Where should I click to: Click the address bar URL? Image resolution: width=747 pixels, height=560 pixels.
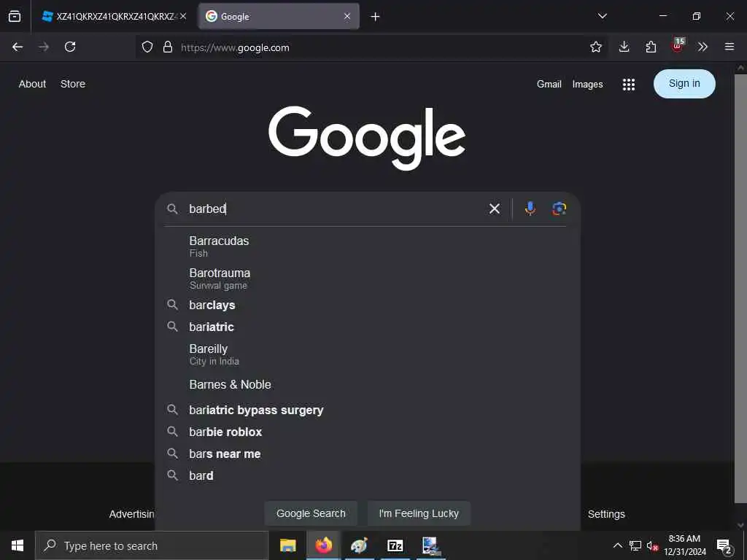pos(235,47)
